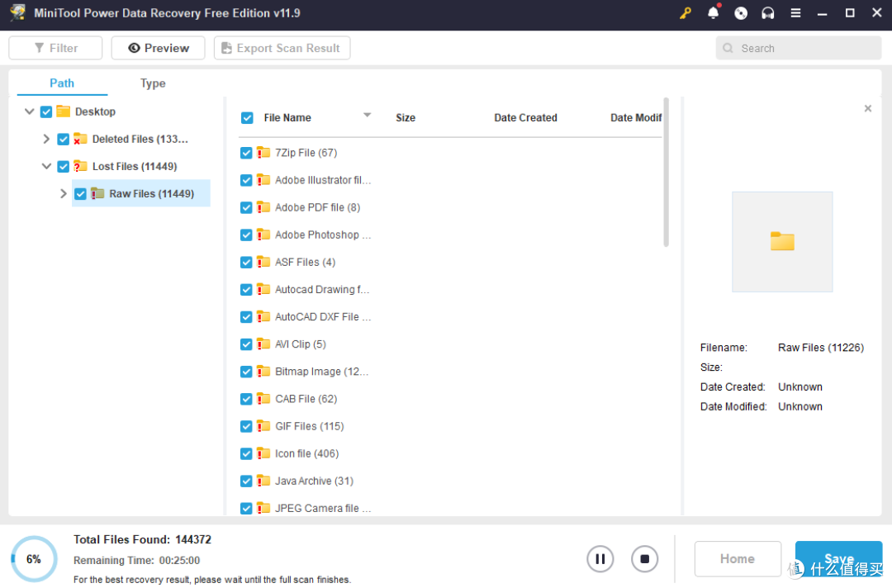Click the Bitmap Image folder icon

[263, 371]
